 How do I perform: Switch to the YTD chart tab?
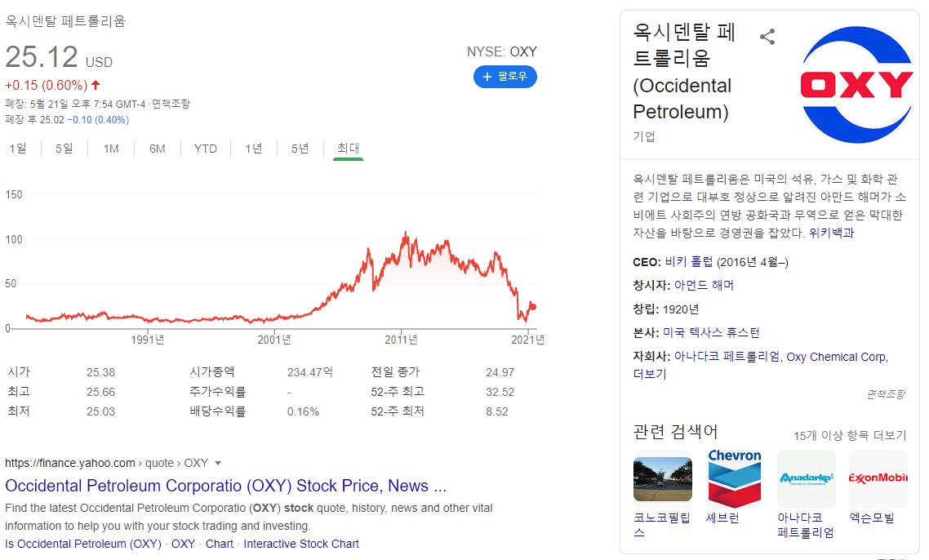tap(206, 149)
